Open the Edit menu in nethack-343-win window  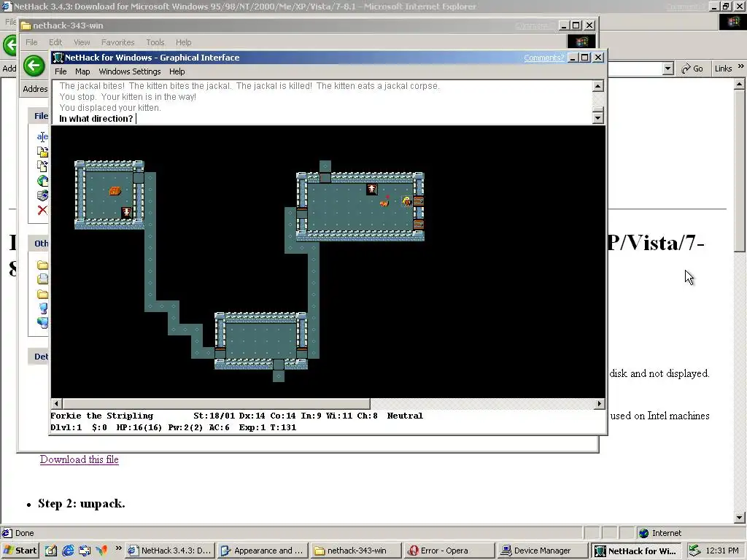click(x=55, y=42)
